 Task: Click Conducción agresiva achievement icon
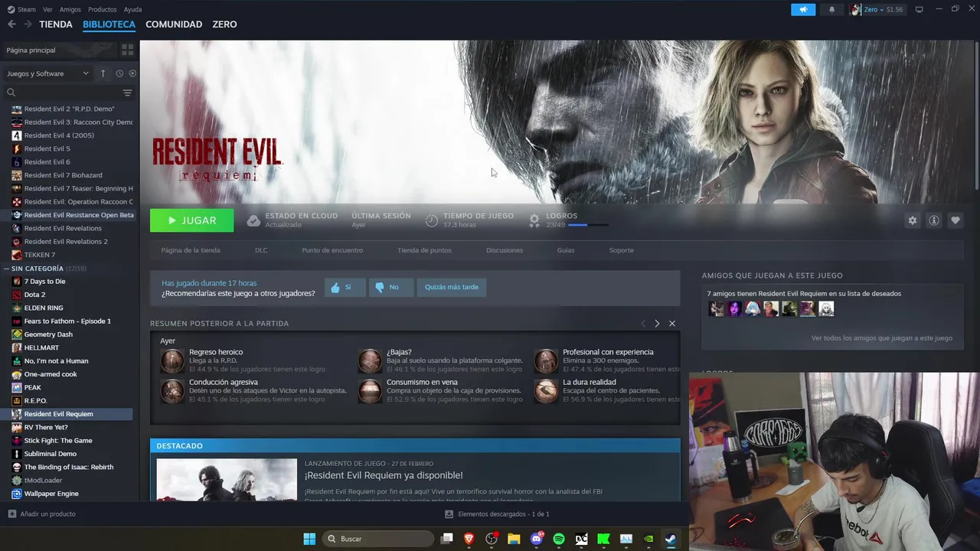172,390
